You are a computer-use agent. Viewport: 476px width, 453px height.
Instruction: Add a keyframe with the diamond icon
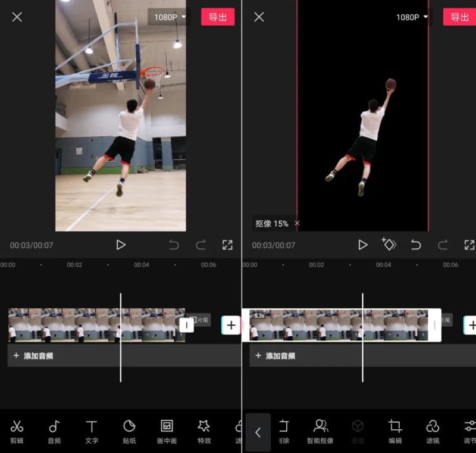point(389,245)
